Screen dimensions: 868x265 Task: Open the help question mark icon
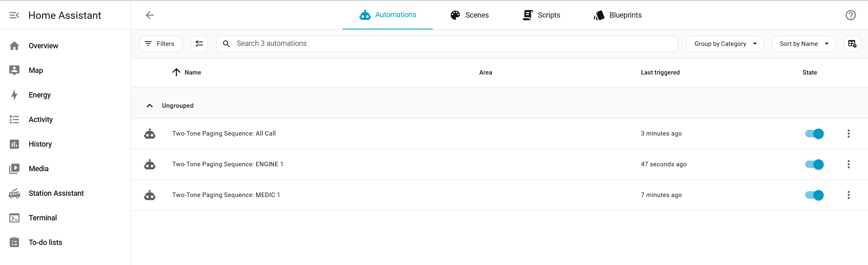tap(850, 15)
